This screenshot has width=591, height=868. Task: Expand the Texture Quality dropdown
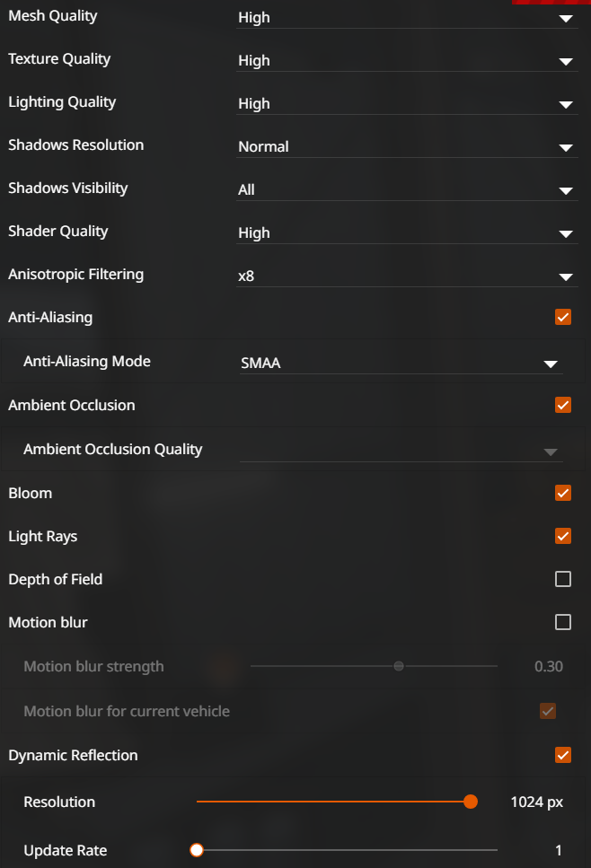[406, 60]
